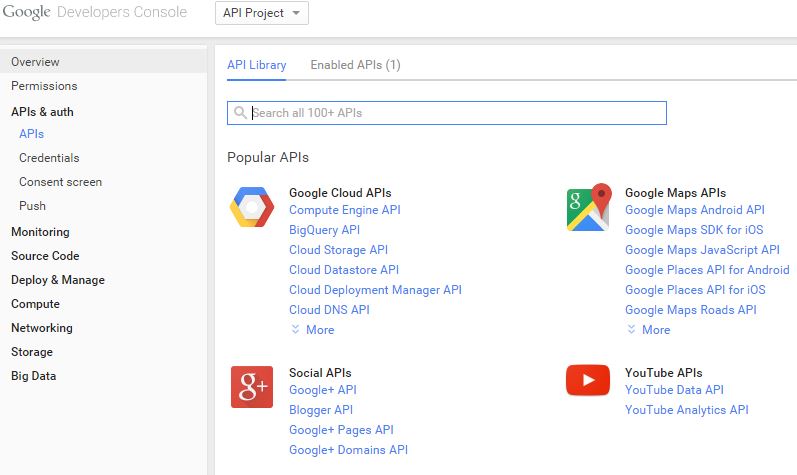Open Google Places API for Android link

pos(707,270)
